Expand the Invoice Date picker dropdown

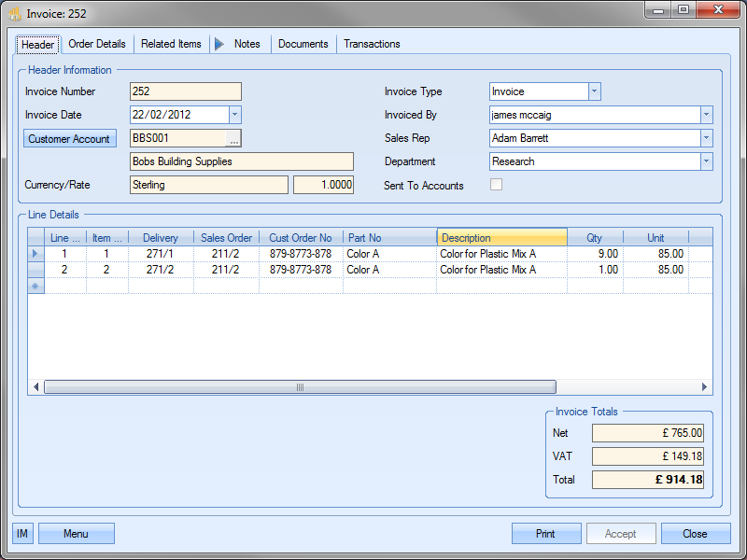point(234,115)
